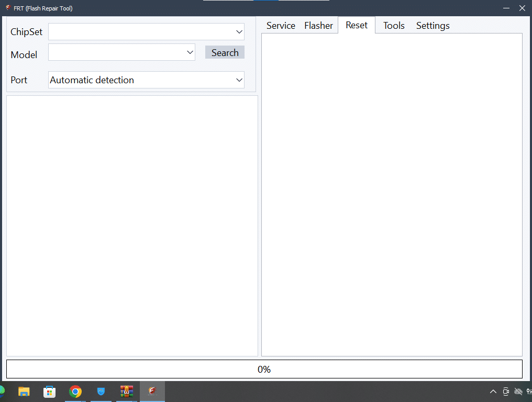This screenshot has height=402, width=532.
Task: Open File Explorer from the taskbar
Action: [x=24, y=392]
